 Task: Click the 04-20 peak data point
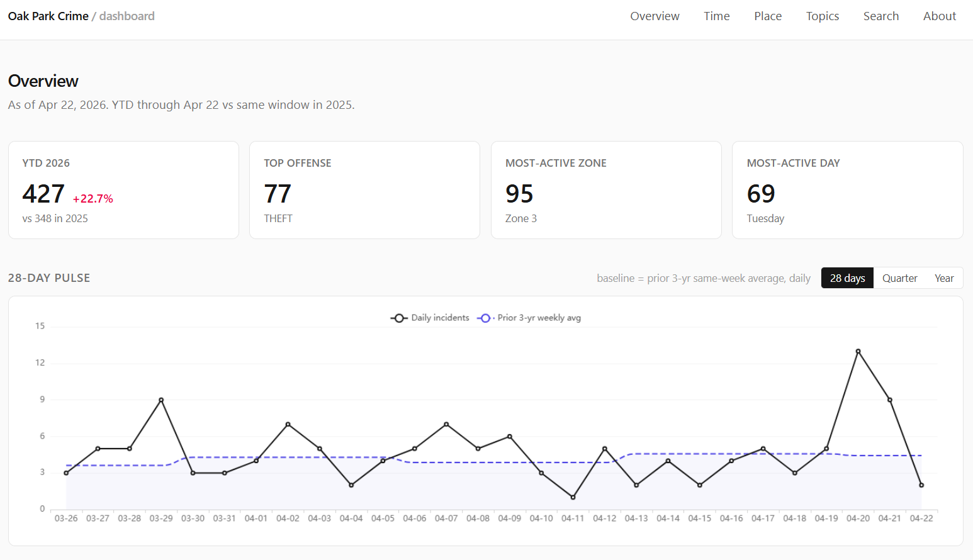858,351
